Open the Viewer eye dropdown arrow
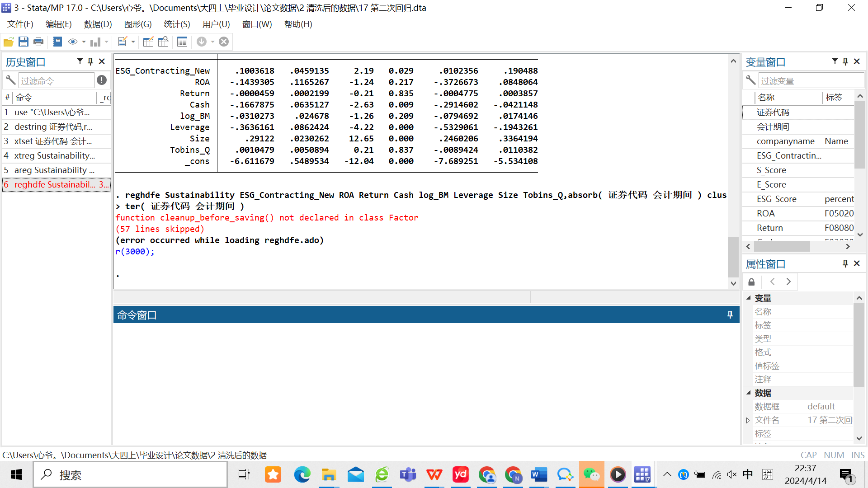The image size is (868, 488). click(x=84, y=42)
